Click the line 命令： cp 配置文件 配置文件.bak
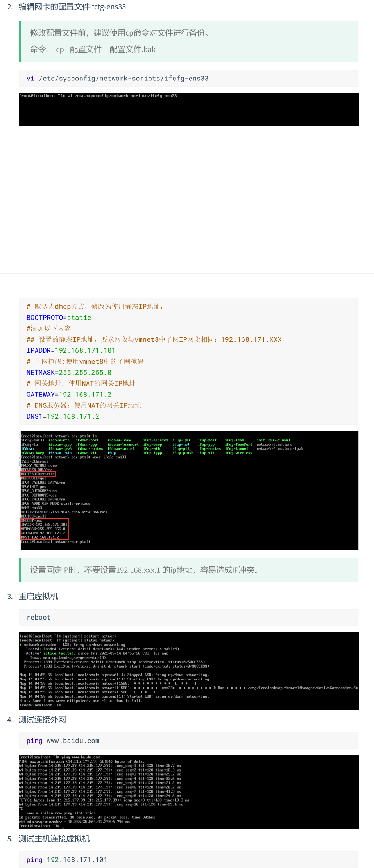374x868 pixels. pos(93,49)
